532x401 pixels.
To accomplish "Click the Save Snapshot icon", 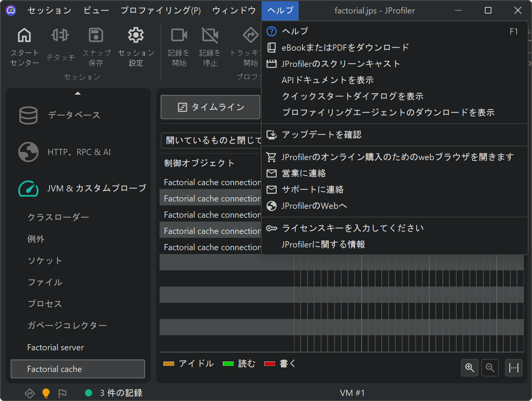I will point(96,36).
